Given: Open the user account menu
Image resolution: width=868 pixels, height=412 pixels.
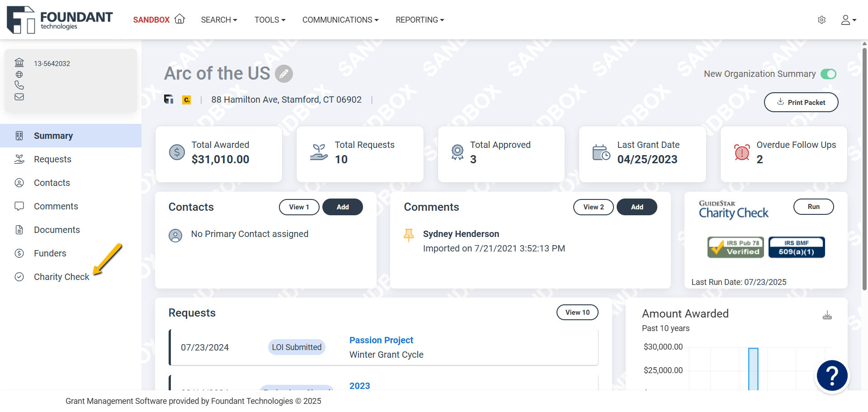Looking at the screenshot, I should (x=849, y=20).
